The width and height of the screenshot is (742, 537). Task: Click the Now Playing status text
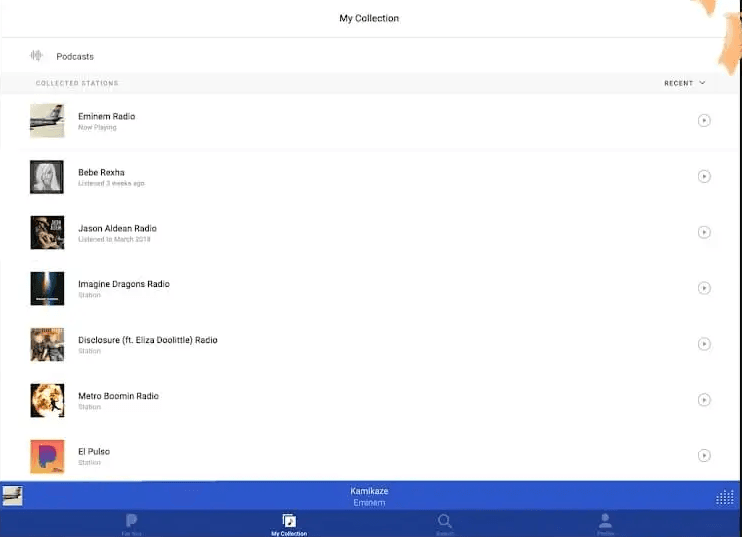(x=97, y=127)
